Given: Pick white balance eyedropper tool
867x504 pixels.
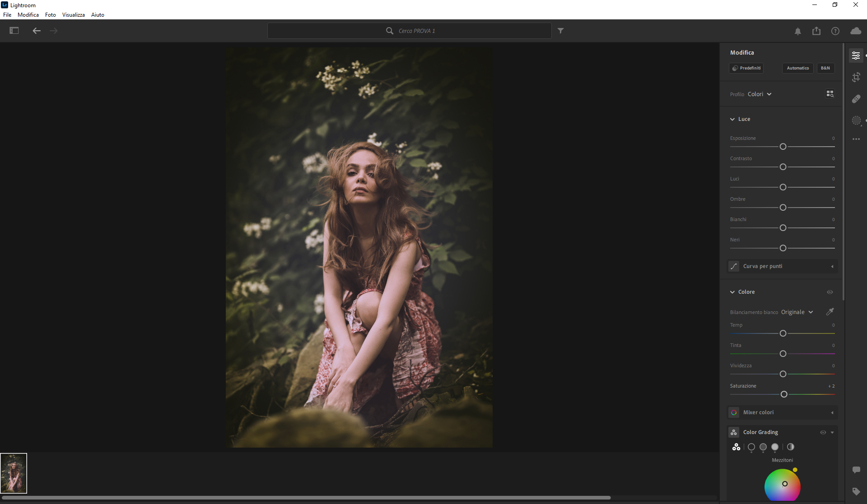Looking at the screenshot, I should point(830,312).
